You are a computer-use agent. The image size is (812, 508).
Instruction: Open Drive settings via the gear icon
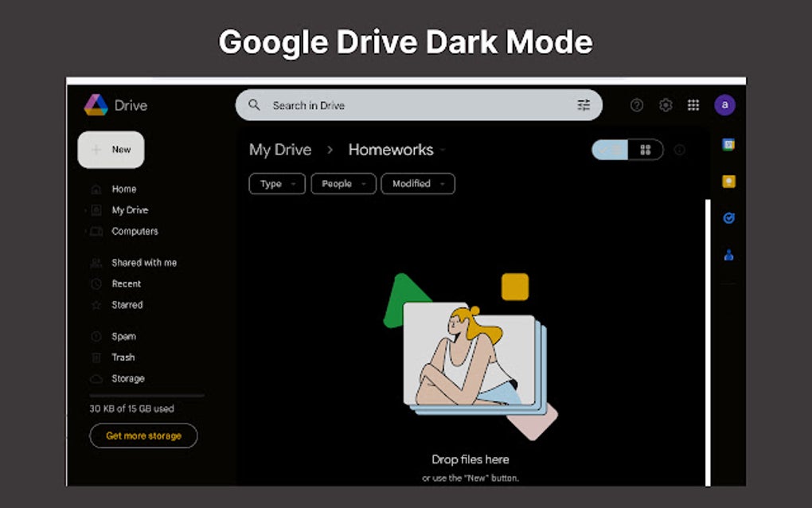tap(665, 104)
